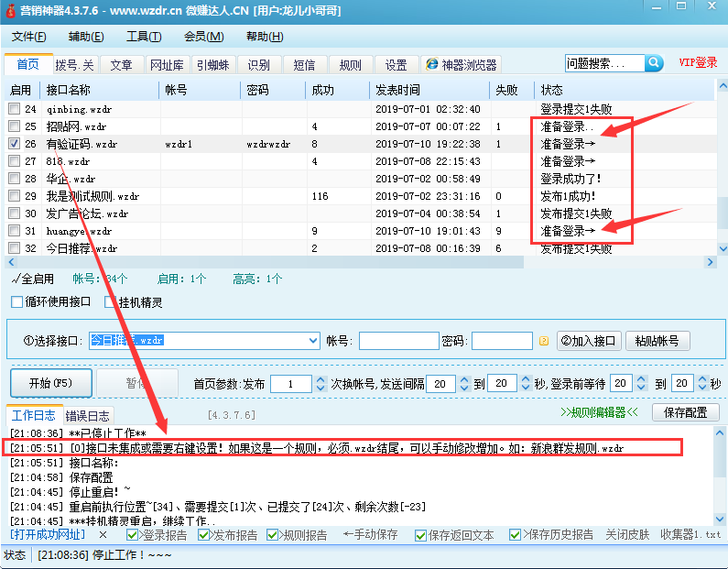Click the 手动保存 option

[x=371, y=534]
